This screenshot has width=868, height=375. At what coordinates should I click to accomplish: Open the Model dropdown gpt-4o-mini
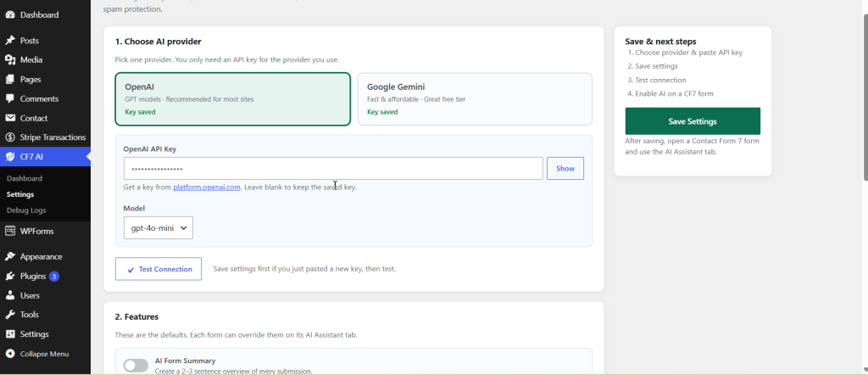pyautogui.click(x=159, y=227)
